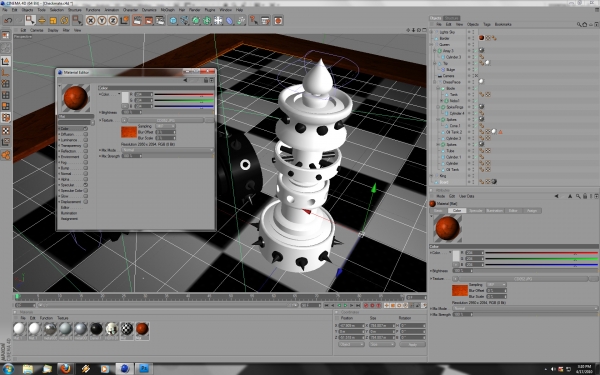The image size is (600, 375).
Task: Click the red R slider in Material Editor
Action: tap(184, 94)
